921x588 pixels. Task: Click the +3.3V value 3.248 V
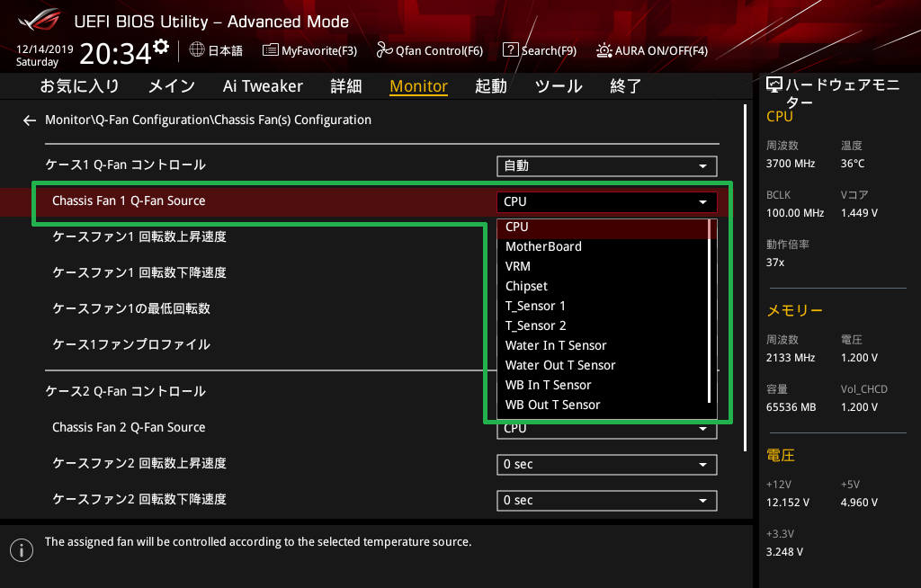coord(784,552)
